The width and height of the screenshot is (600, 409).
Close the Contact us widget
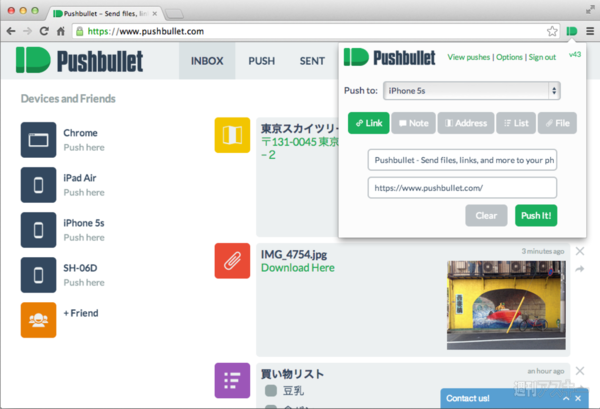[578, 399]
